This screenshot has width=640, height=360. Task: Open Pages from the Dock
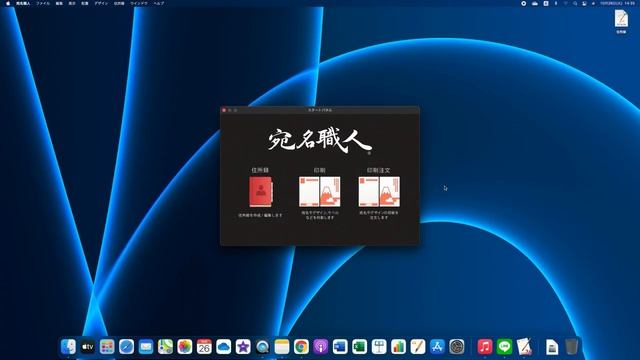(x=418, y=347)
